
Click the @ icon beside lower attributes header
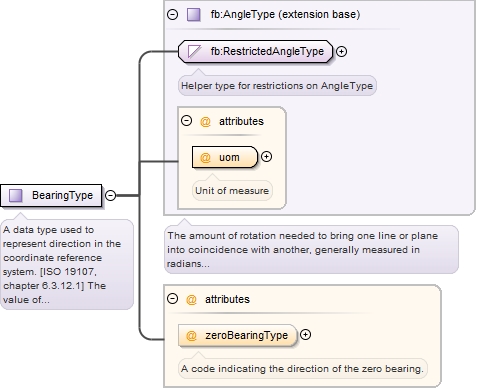191,299
